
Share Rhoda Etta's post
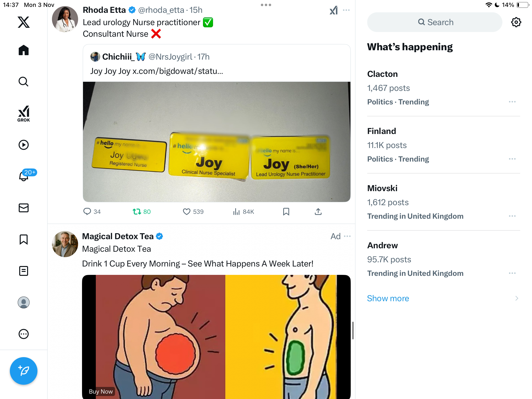pyautogui.click(x=318, y=212)
